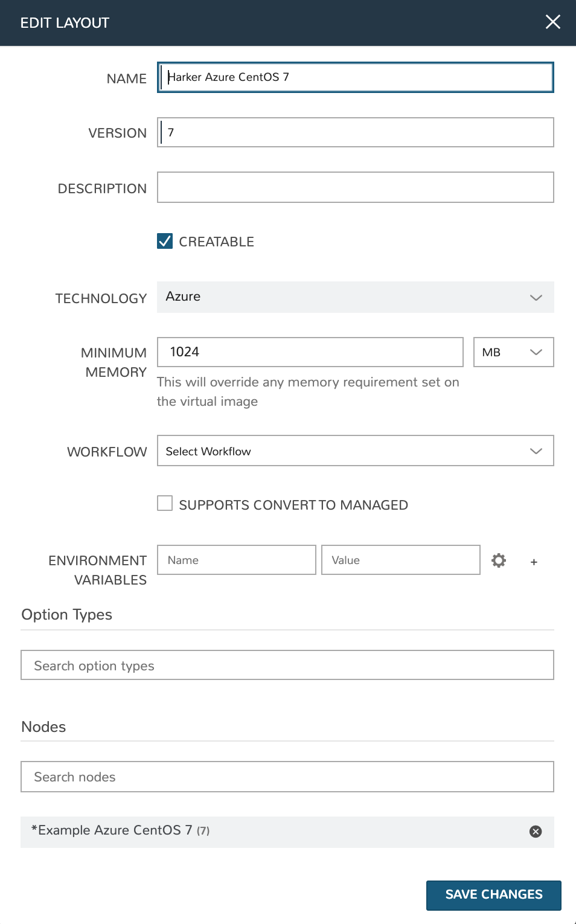
Task: Click the Minimum Memory value field
Action: coord(310,352)
